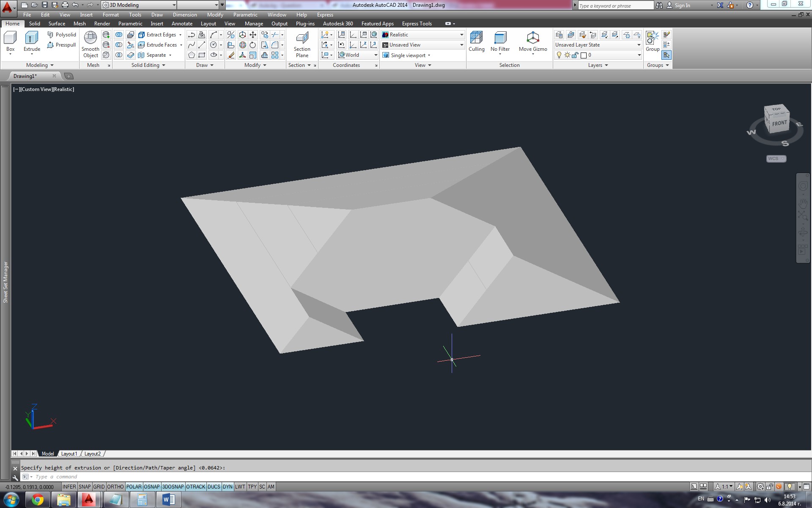Open the 3D Modeling workspace dropdown

[x=139, y=5]
